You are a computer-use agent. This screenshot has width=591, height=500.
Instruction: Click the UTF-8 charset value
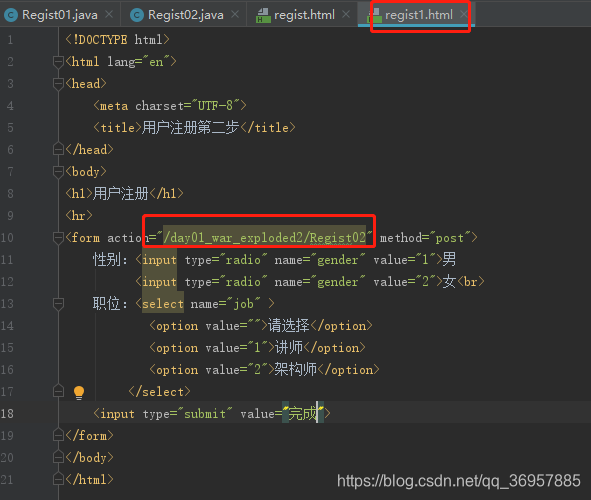pyautogui.click(x=215, y=106)
